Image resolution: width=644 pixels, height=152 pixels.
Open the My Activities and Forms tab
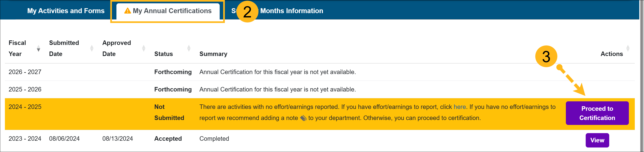point(66,11)
